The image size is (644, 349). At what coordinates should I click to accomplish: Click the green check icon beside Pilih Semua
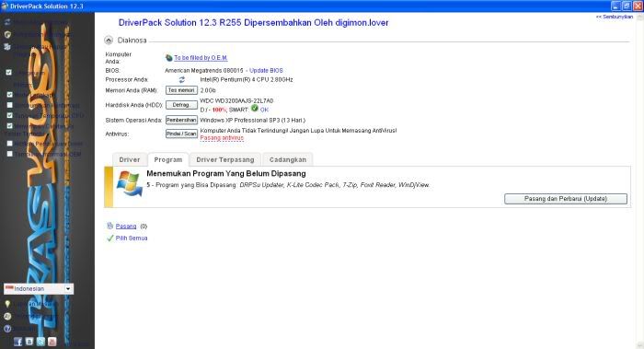[x=110, y=238]
